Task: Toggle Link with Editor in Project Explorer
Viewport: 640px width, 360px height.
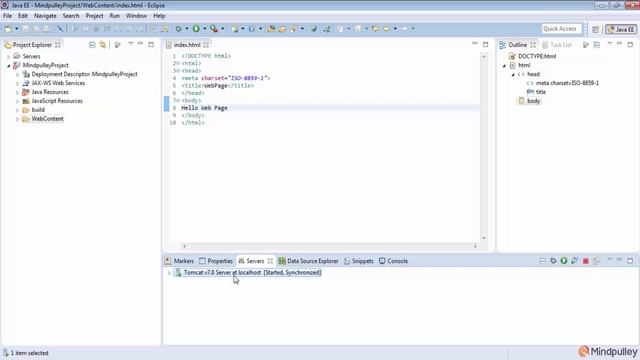Action: tap(103, 44)
